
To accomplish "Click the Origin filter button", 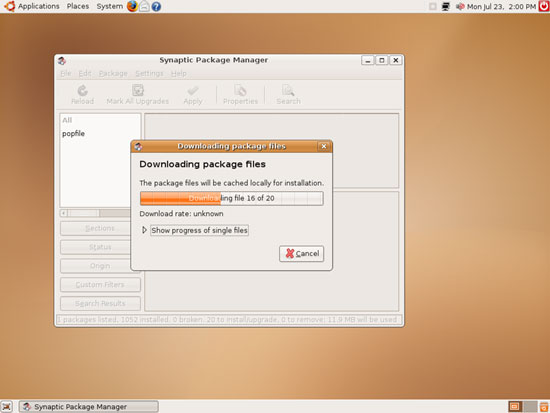I will [100, 266].
